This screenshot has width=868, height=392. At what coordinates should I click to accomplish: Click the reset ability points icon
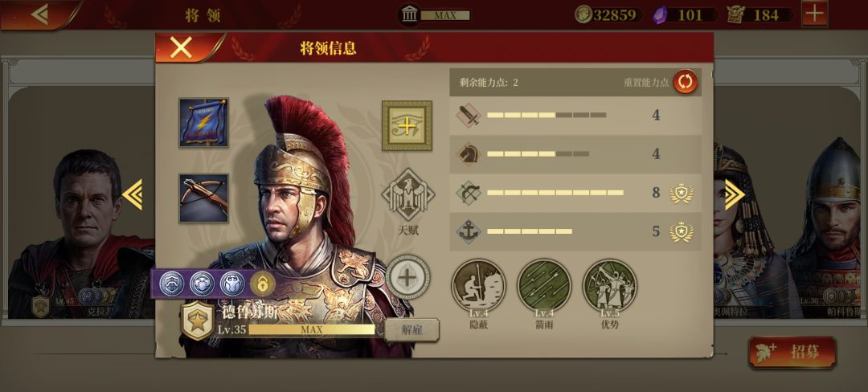pyautogui.click(x=686, y=83)
